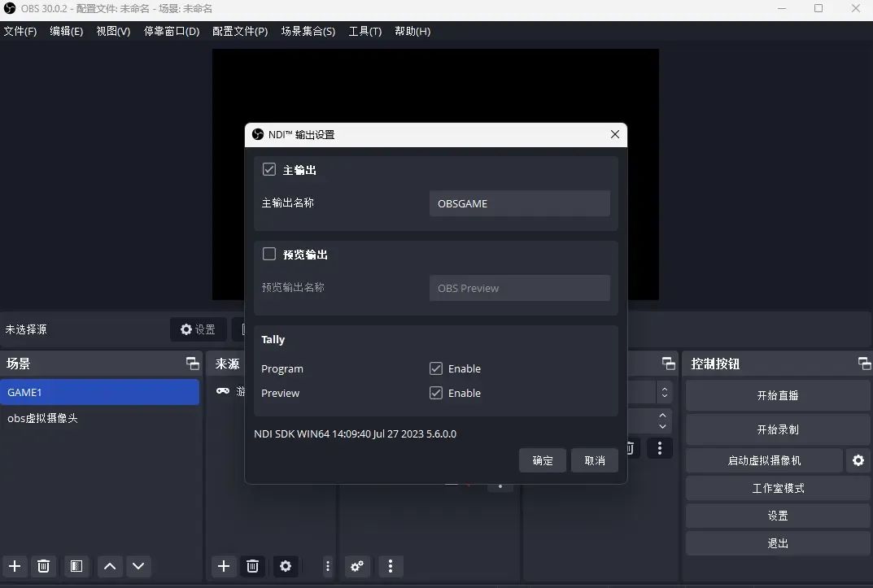Open the audio mixer ellipsis menu
The image size is (873, 588).
click(391, 566)
